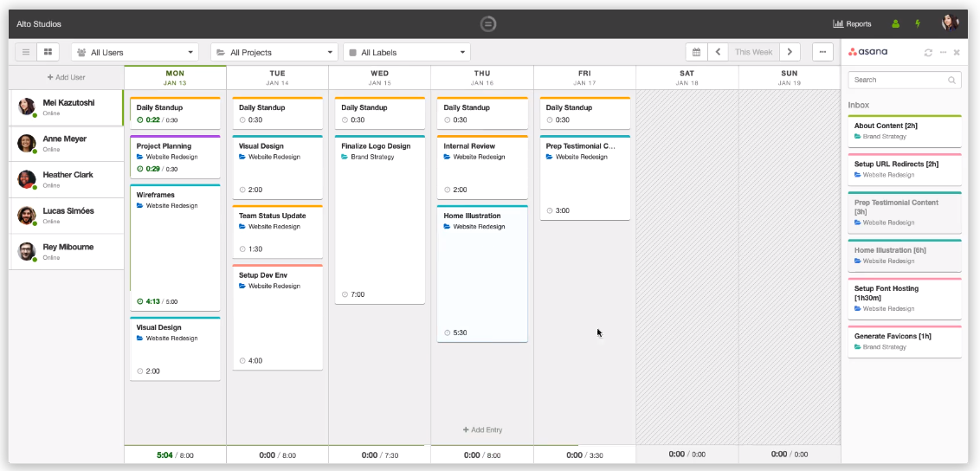The height and width of the screenshot is (471, 980).
Task: Go to previous week
Action: click(x=719, y=52)
